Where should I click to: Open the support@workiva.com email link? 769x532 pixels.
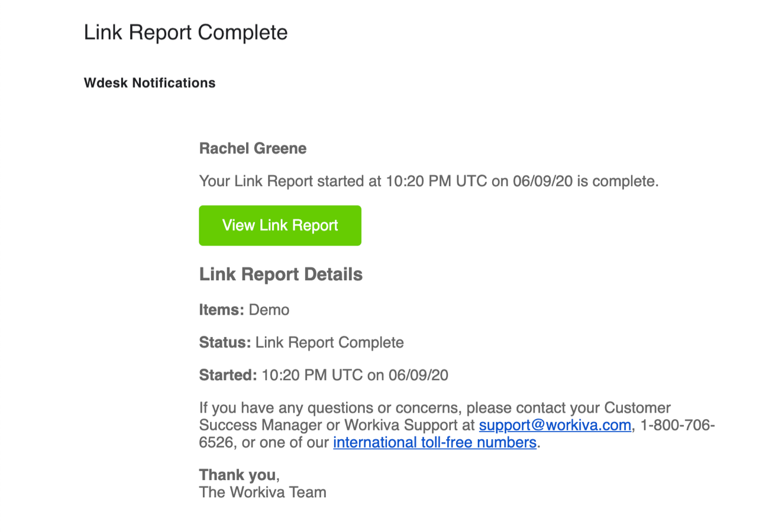[555, 425]
